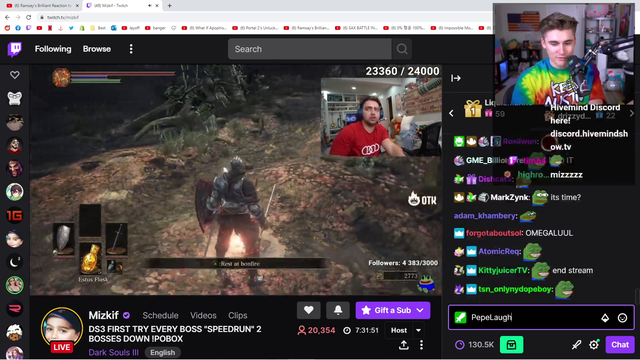Unfollow with the heart button

click(309, 310)
